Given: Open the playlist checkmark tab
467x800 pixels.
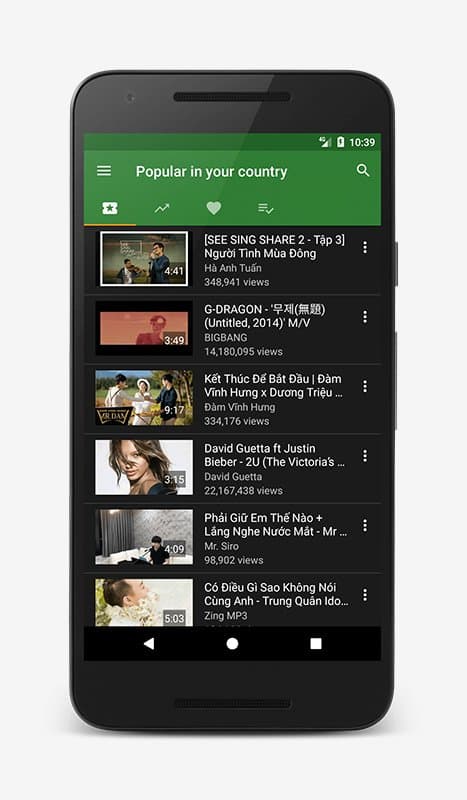Looking at the screenshot, I should (265, 208).
